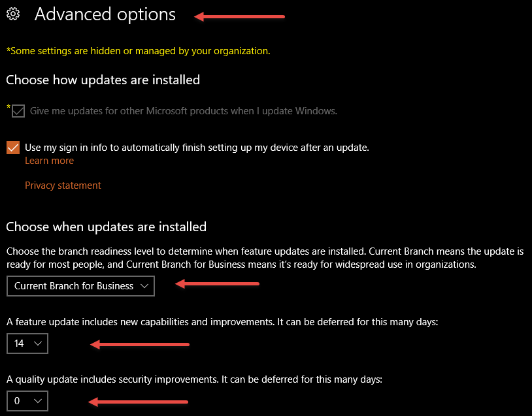Click the 'Choose how updates are installed' heading
Viewport: 532px width, 416px height.
(103, 80)
